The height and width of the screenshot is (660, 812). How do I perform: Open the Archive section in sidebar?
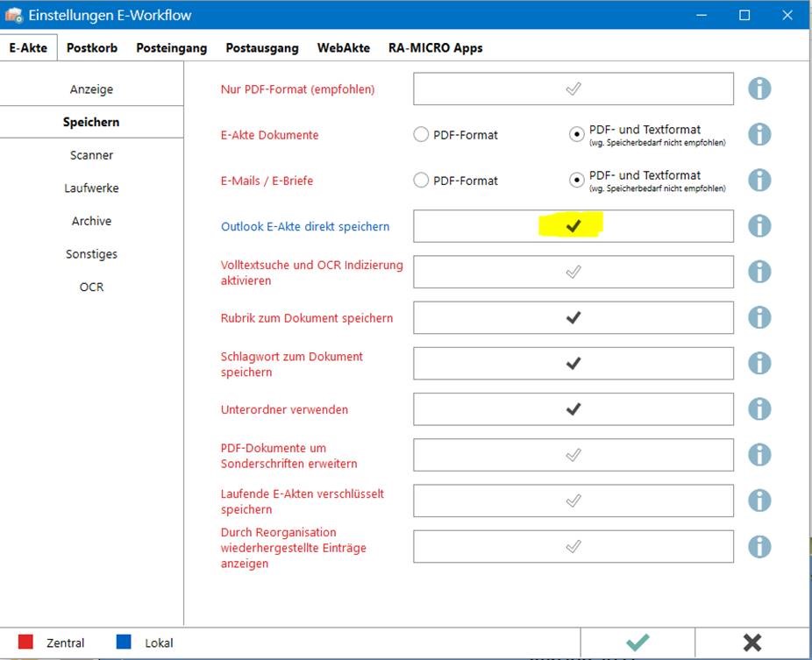click(x=92, y=221)
